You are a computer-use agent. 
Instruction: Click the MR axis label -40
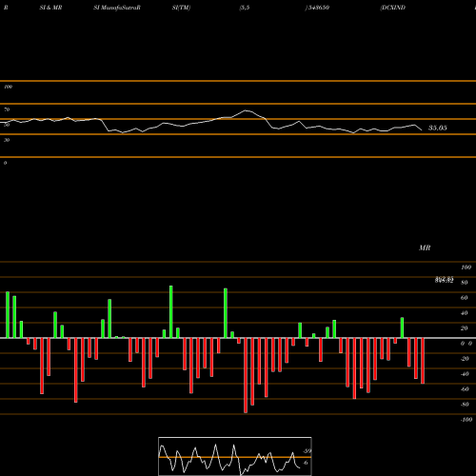(465, 374)
